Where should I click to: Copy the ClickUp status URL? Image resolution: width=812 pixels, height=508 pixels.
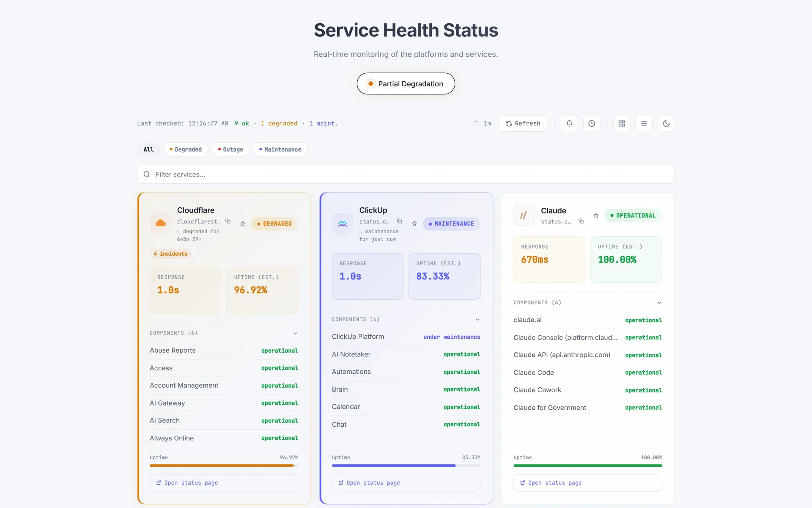(x=399, y=221)
